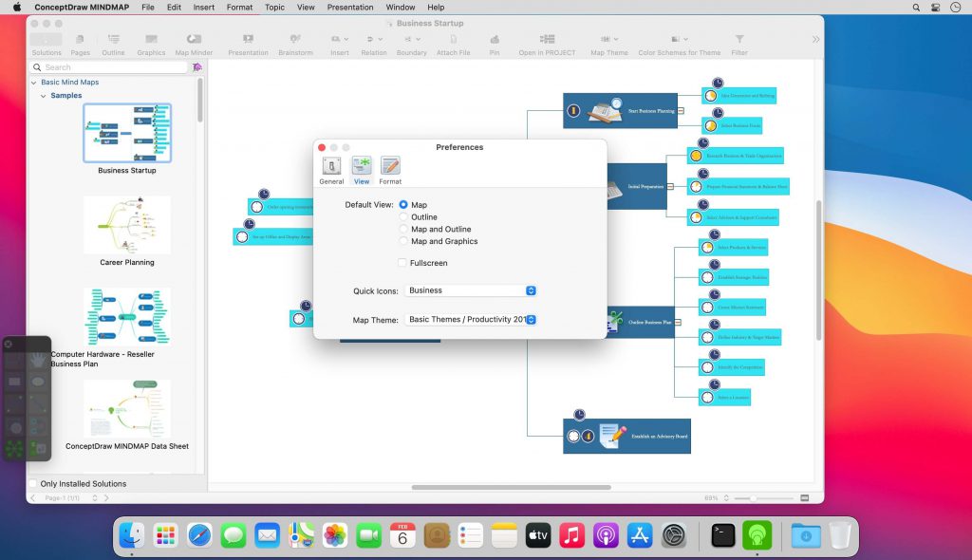Open the Map Theme dropdown
The image size is (972, 560).
[x=531, y=320]
